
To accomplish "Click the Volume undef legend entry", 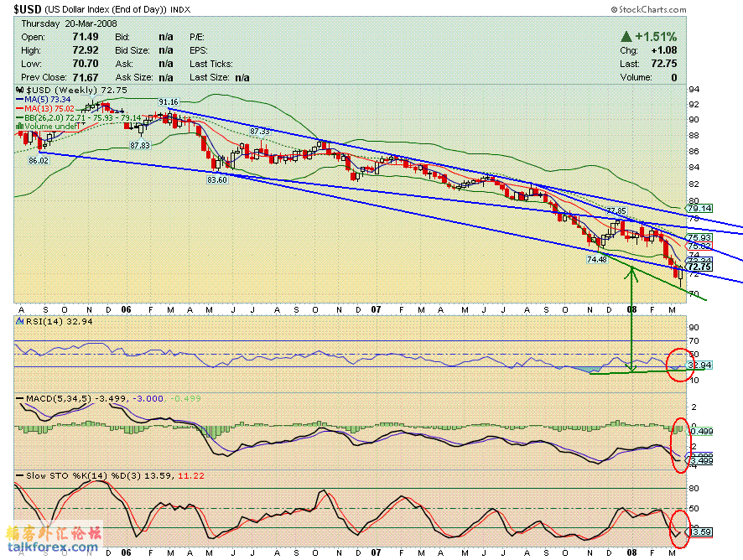I will pos(48,126).
